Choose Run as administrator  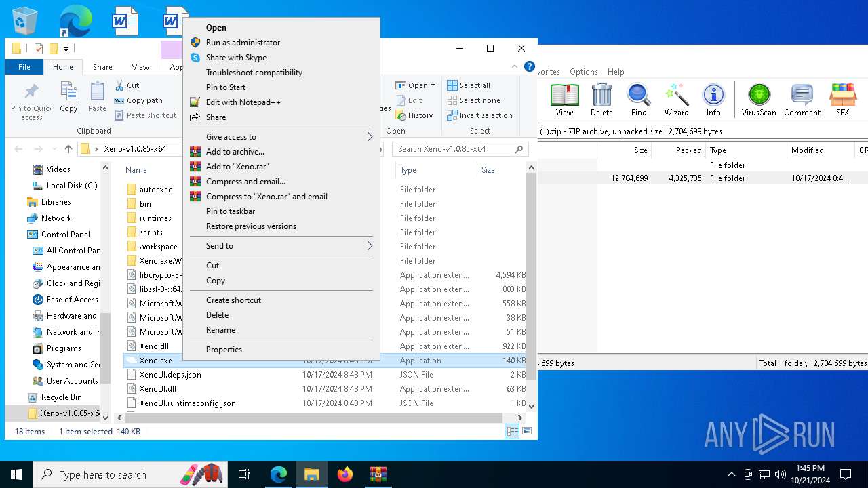(x=281, y=43)
